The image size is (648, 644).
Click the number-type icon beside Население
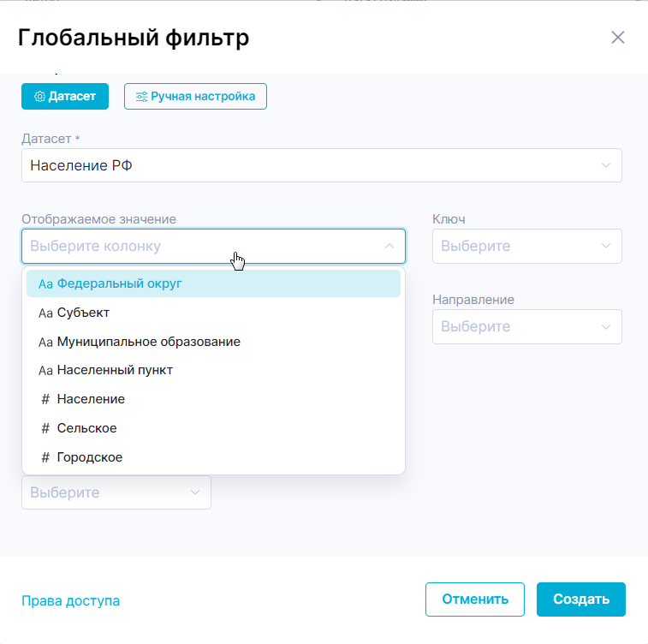point(45,400)
